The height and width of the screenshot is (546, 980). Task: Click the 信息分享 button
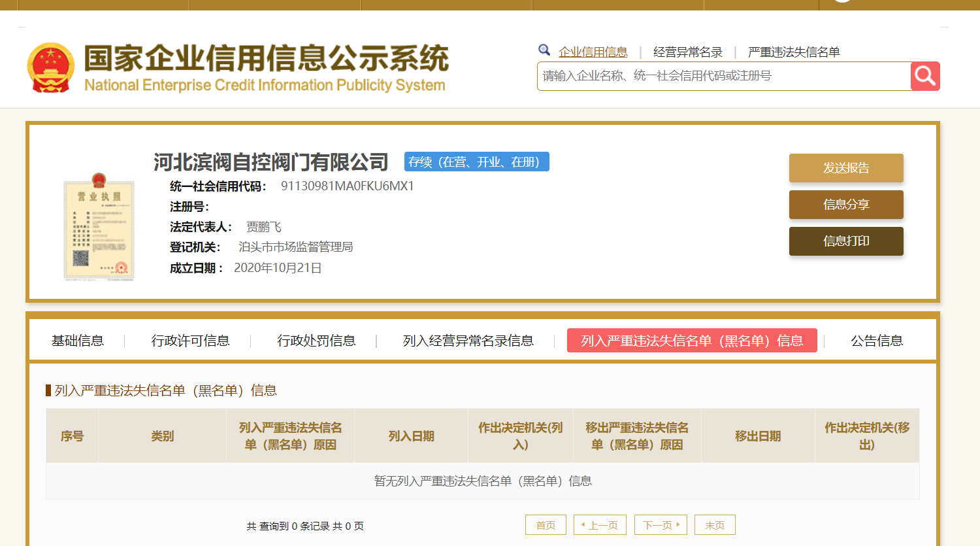(845, 205)
